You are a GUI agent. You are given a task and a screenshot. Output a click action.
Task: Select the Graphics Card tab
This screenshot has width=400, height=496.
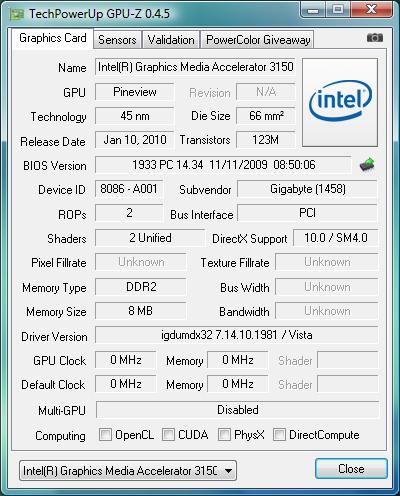[53, 38]
